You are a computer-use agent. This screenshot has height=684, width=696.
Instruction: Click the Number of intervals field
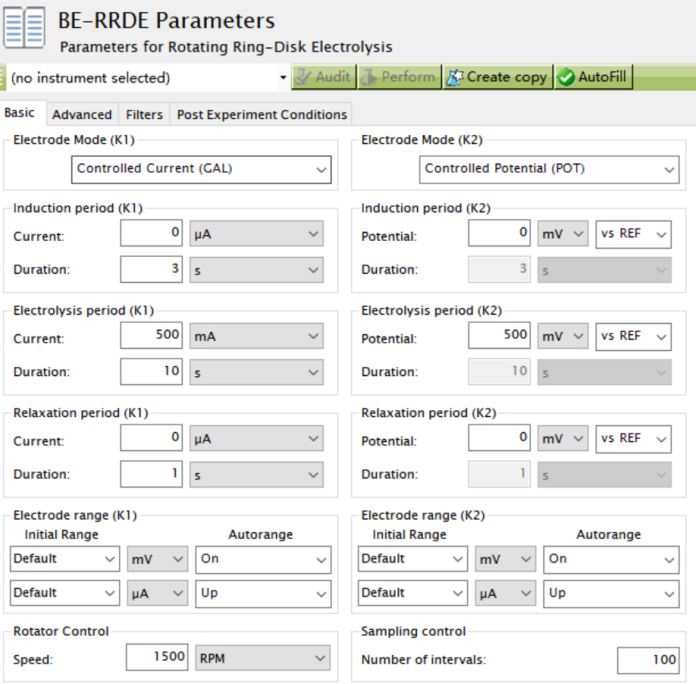coord(647,659)
